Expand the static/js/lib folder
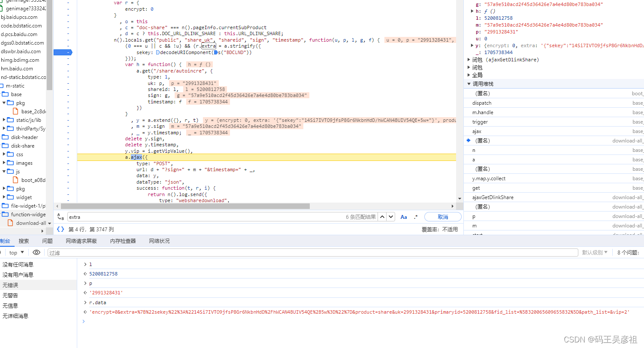Image resolution: width=644 pixels, height=348 pixels. tap(4, 120)
